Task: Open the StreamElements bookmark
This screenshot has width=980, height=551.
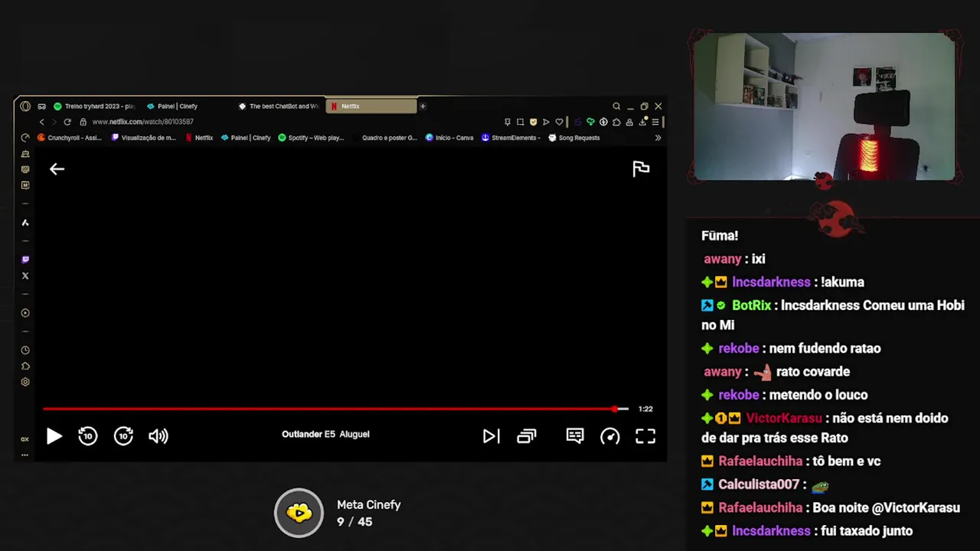Action: tap(511, 138)
